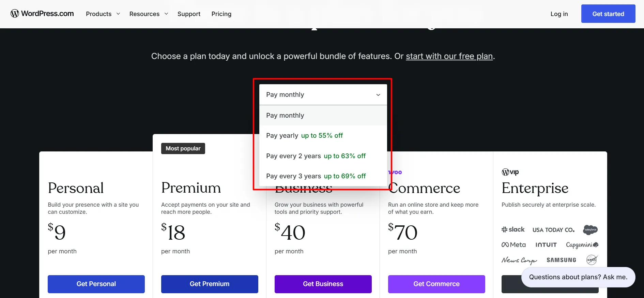Open the 'Questions about plans? Ask me.' chat
This screenshot has height=298, width=644.
click(x=578, y=277)
